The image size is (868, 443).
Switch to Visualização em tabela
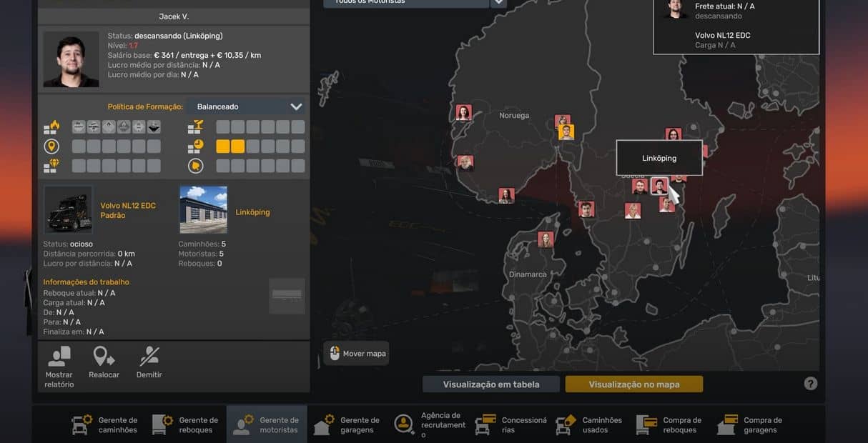tap(490, 384)
